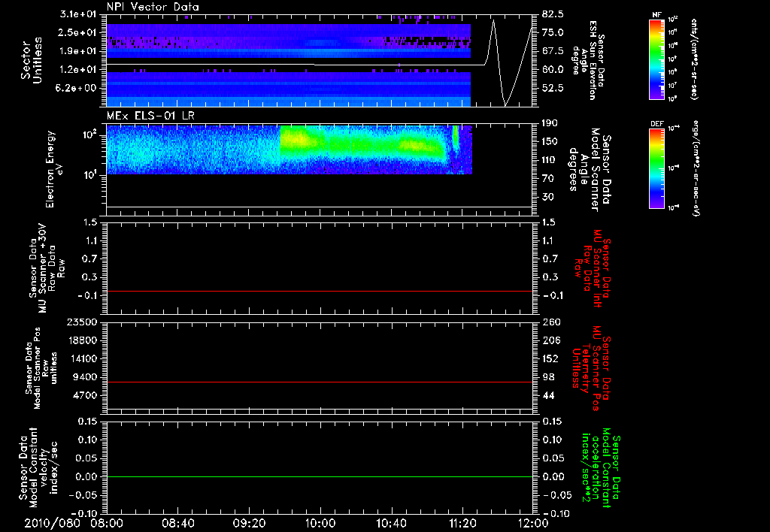
Task: Click the 12:00 time axis label
Action: [533, 523]
